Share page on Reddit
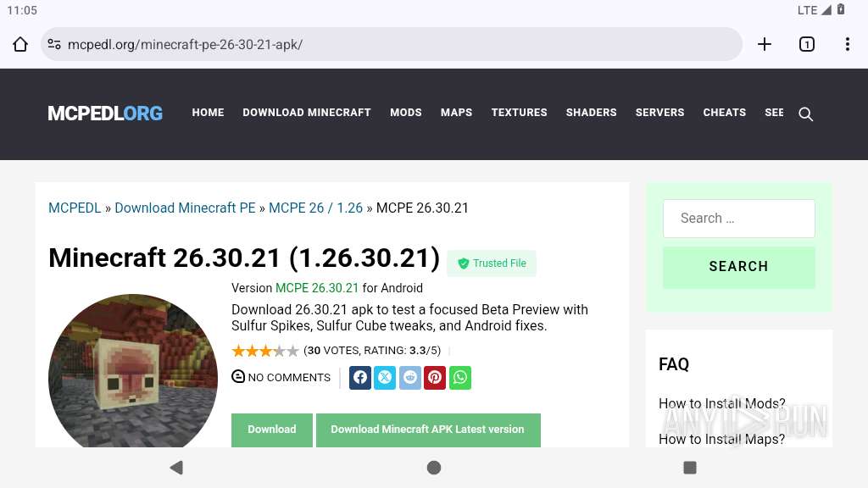 (410, 378)
